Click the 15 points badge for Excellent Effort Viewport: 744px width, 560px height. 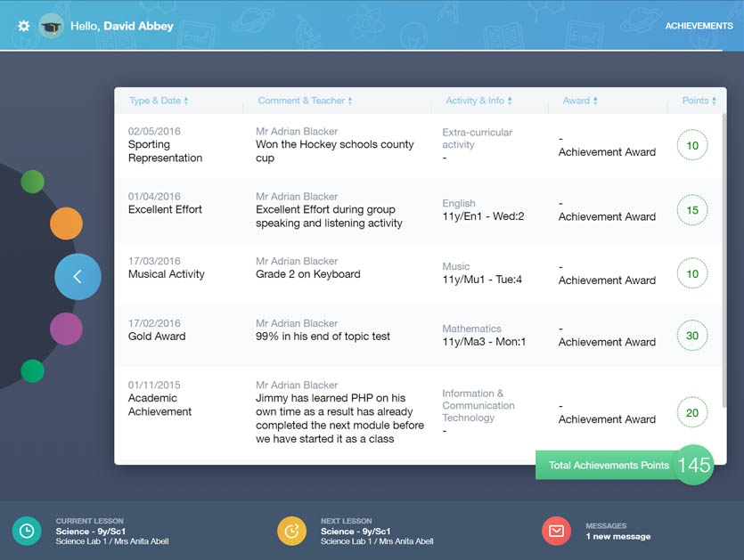coord(692,210)
